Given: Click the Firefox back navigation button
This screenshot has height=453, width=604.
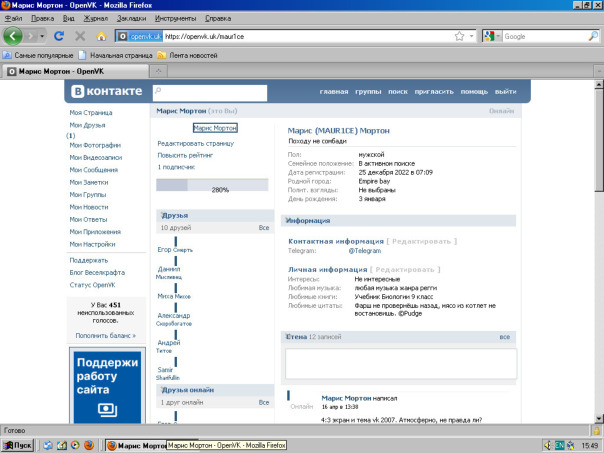Looking at the screenshot, I should point(13,36).
